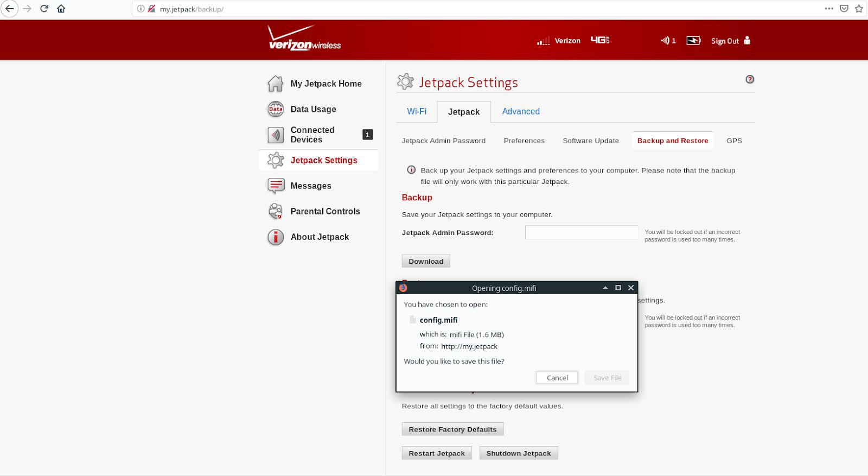This screenshot has width=868, height=476.
Task: Cancel the config.mifi download dialog
Action: [557, 378]
